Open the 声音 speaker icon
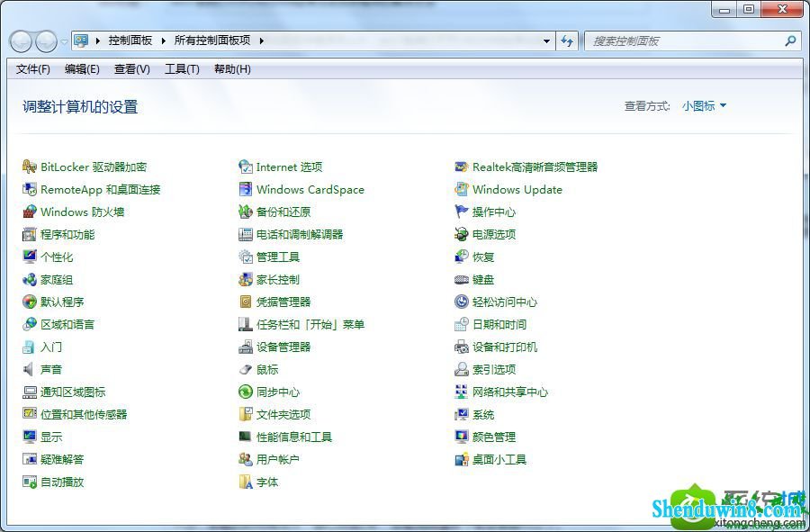Image resolution: width=810 pixels, height=532 pixels. point(30,369)
